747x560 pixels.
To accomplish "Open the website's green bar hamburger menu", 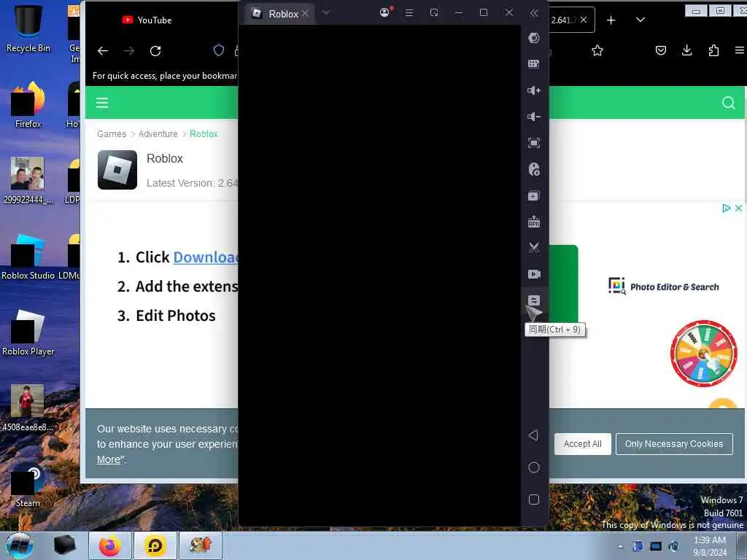I will (x=102, y=103).
